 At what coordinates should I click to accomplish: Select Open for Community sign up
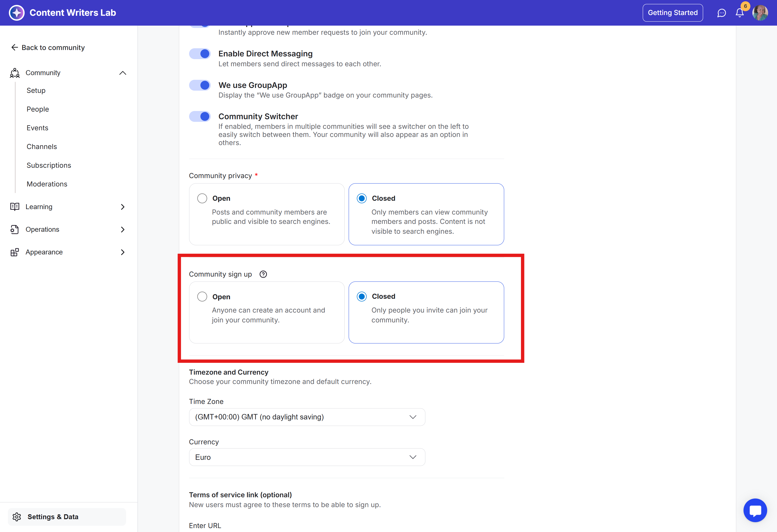point(202,297)
